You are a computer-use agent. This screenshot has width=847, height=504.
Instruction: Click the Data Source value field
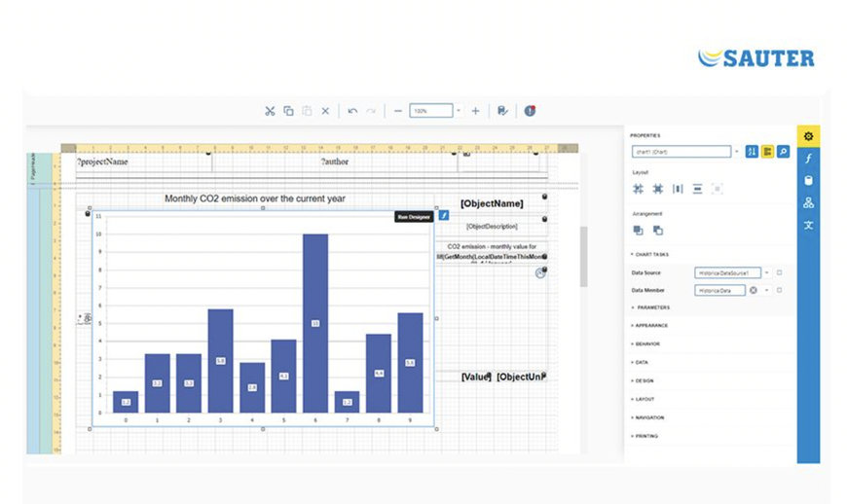pyautogui.click(x=727, y=272)
